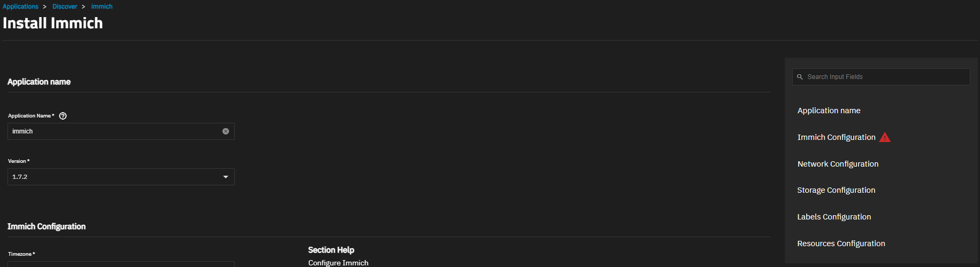Click the Application name form section heading
This screenshot has width=980, height=267.
coord(39,82)
